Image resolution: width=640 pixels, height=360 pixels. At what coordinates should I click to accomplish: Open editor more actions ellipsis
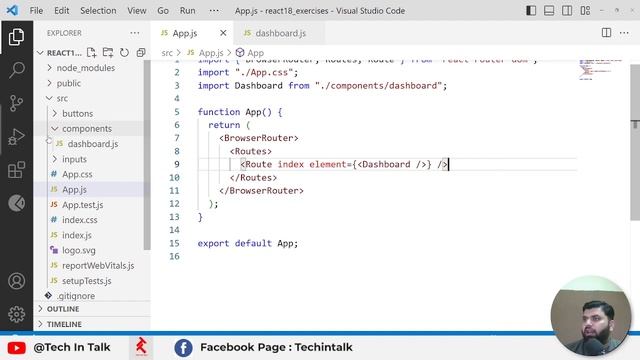(x=624, y=33)
